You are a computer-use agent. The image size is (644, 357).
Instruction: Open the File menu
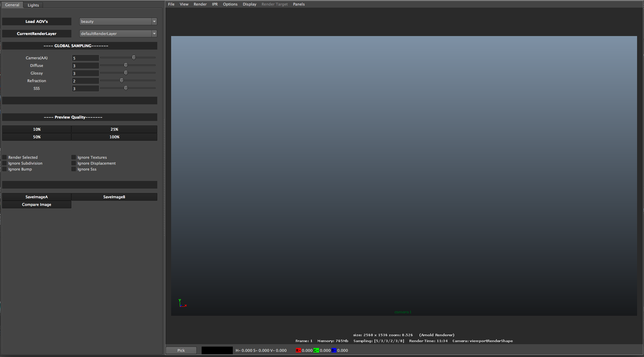[171, 4]
